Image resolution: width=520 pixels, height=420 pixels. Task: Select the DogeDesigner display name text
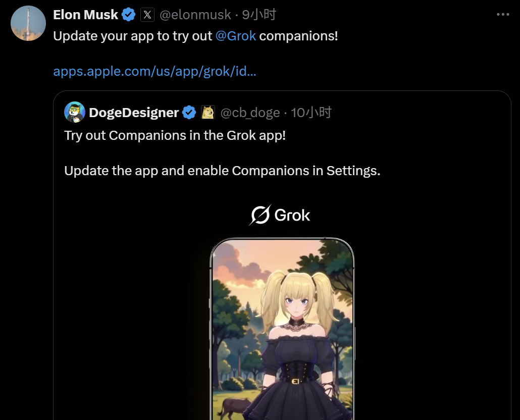tap(135, 112)
